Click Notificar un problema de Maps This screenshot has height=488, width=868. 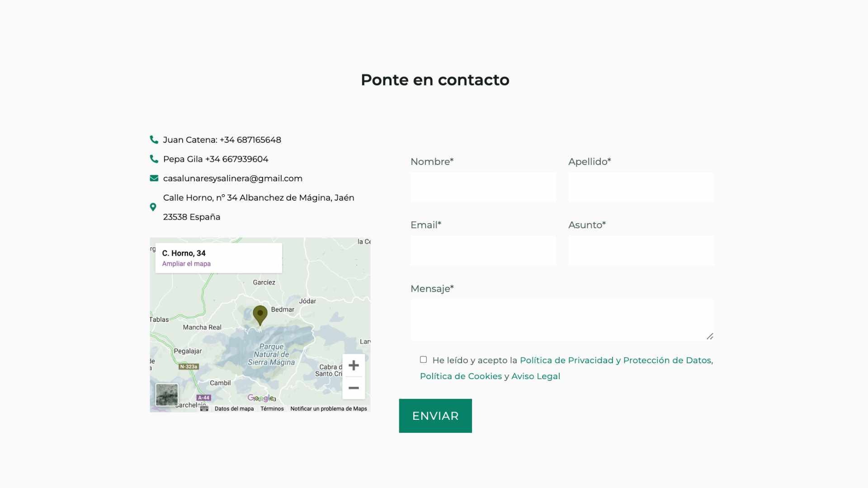[x=329, y=409]
